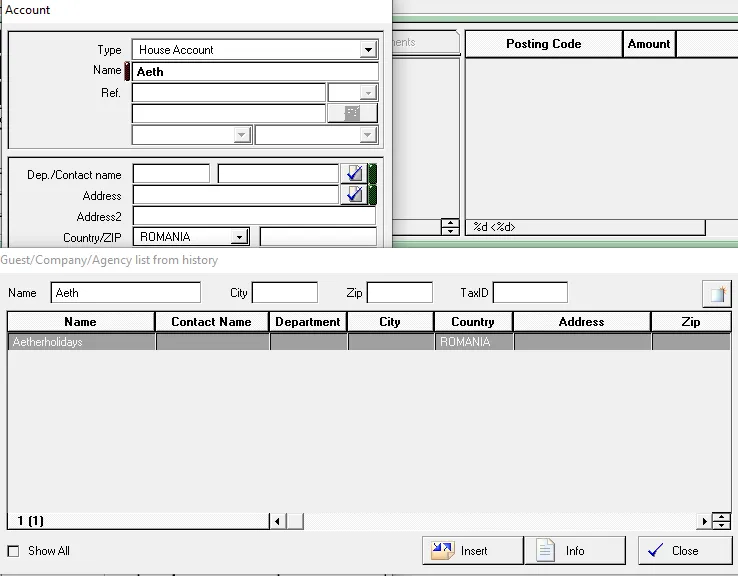Click the ROMANIA cell in Aetherholidays row
Image resolution: width=738 pixels, height=576 pixels.
473,342
